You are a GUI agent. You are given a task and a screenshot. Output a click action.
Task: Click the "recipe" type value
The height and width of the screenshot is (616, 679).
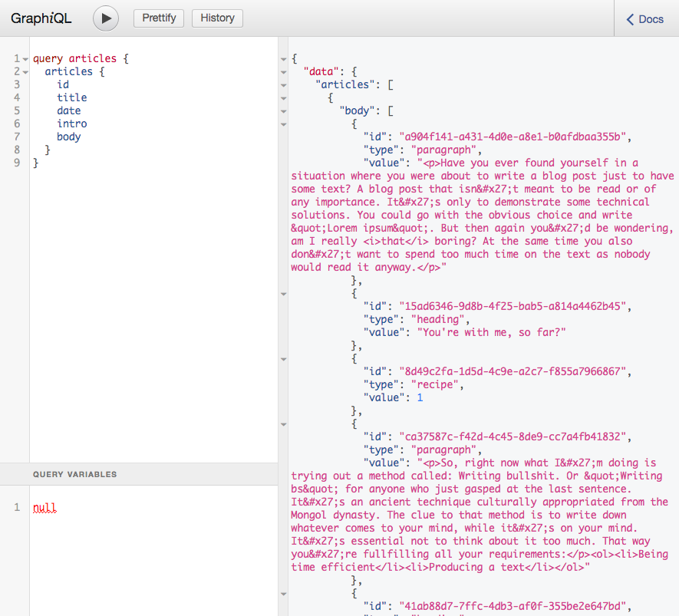tap(435, 384)
